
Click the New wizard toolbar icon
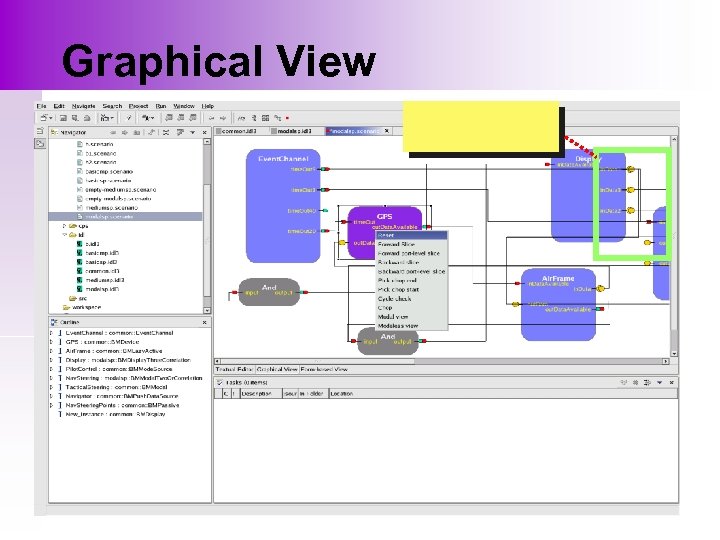45,118
